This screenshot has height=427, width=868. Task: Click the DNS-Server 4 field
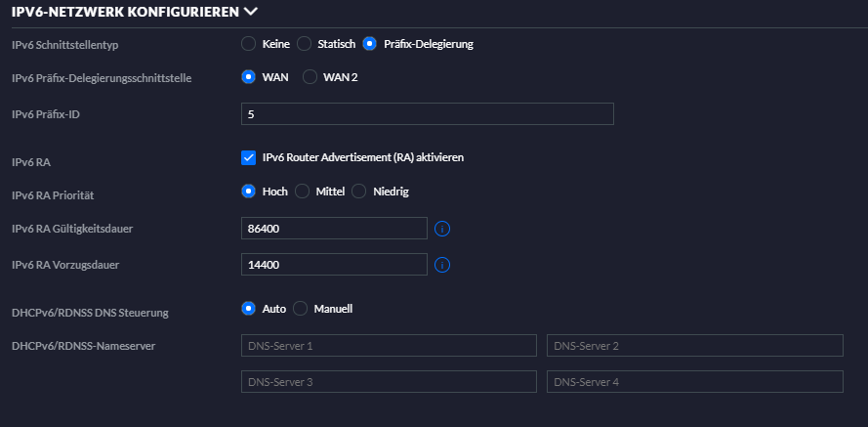tap(694, 382)
